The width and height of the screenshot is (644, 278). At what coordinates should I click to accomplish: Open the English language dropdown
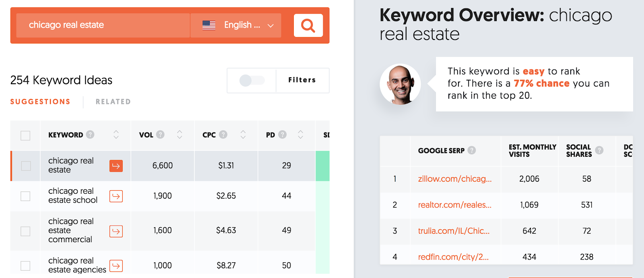[236, 25]
